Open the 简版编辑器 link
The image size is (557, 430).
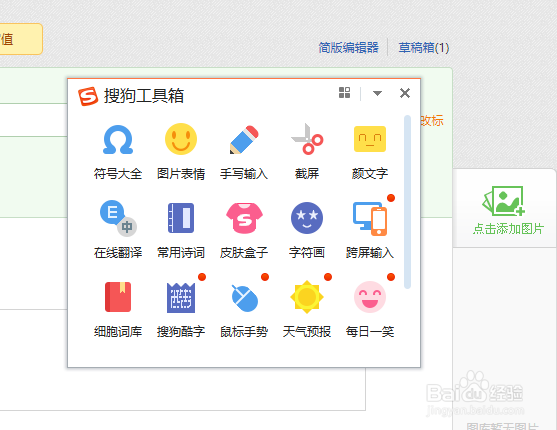[x=348, y=48]
